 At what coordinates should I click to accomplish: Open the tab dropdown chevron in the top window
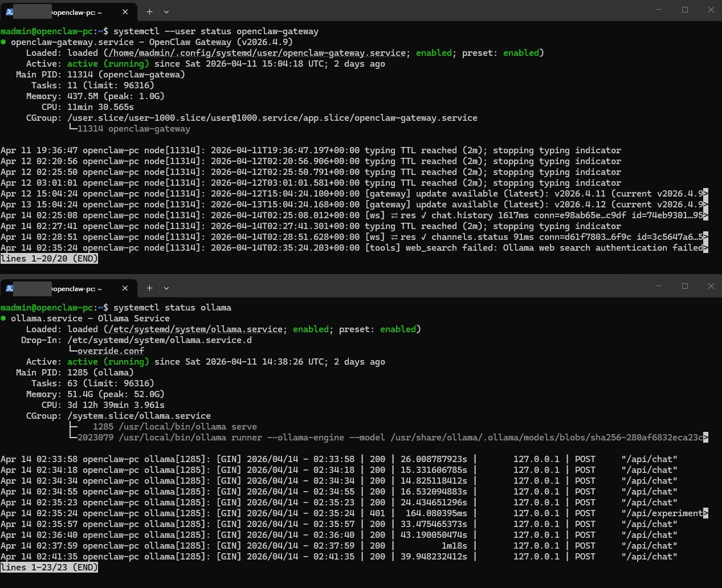tap(166, 11)
